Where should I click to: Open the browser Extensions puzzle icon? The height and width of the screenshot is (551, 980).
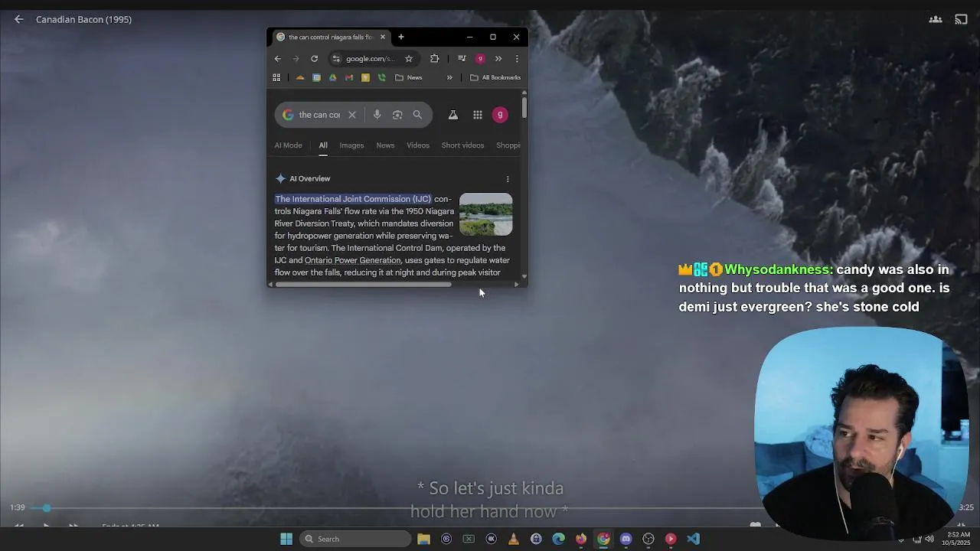tap(435, 59)
